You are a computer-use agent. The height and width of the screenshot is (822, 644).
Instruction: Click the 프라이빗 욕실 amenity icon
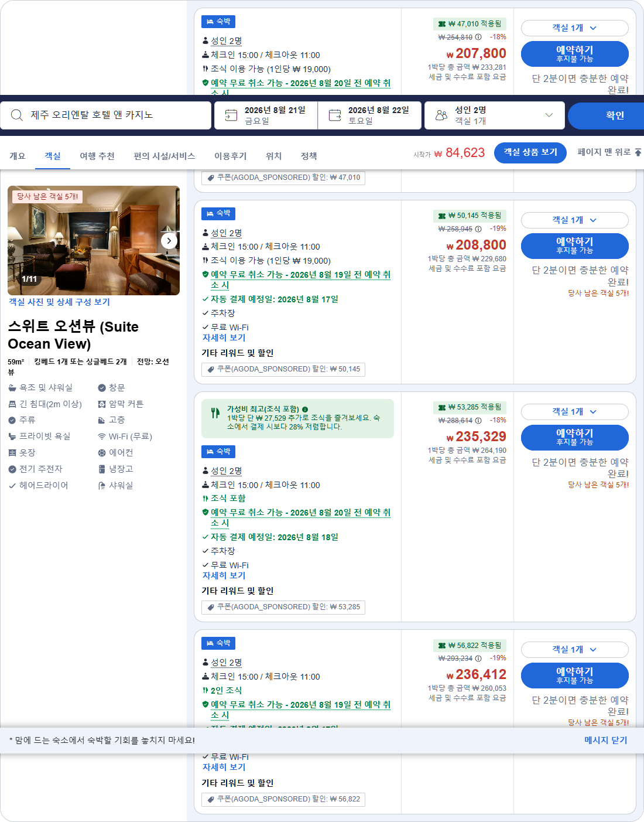(x=12, y=436)
